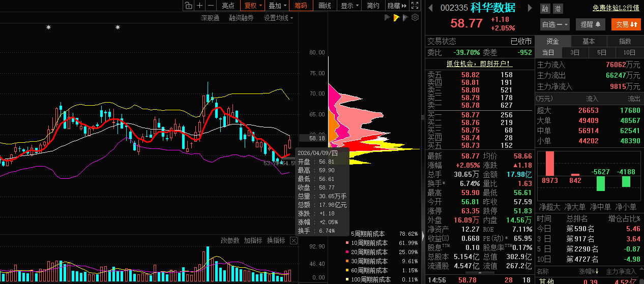Open the 叠加 overlay dropdown
The image size is (644, 284).
277,6
